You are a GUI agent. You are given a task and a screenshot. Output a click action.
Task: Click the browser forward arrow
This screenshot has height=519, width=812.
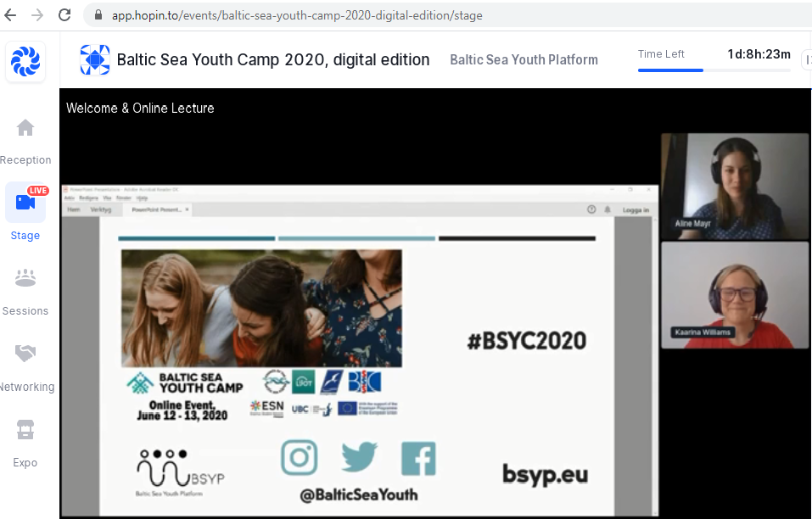(x=37, y=15)
